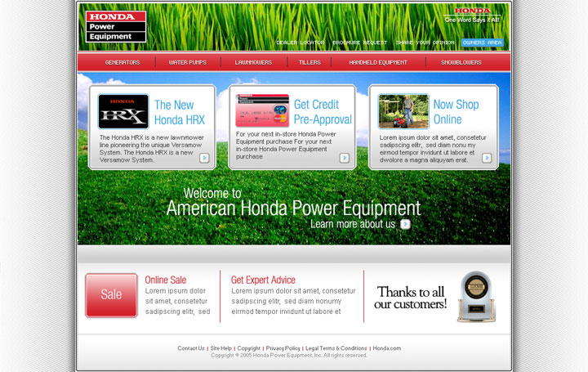Click the Brochure Request link
This screenshot has height=372, width=588.
click(359, 43)
